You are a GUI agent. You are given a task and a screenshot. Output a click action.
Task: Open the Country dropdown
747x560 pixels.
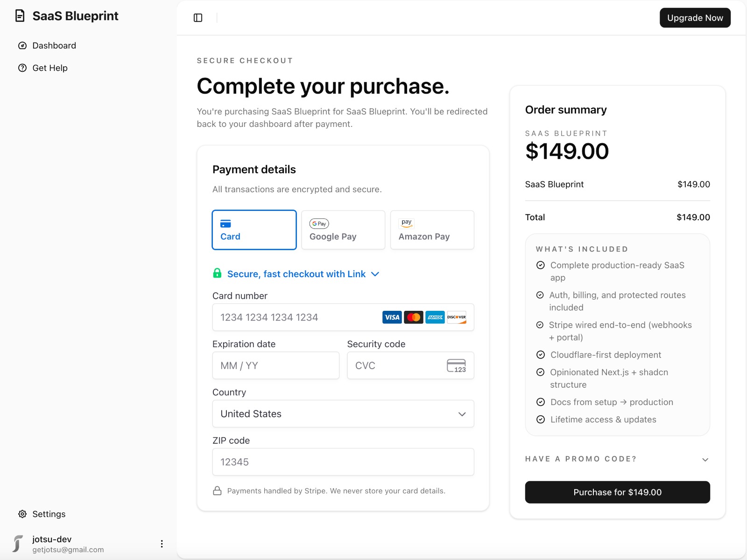coord(343,413)
